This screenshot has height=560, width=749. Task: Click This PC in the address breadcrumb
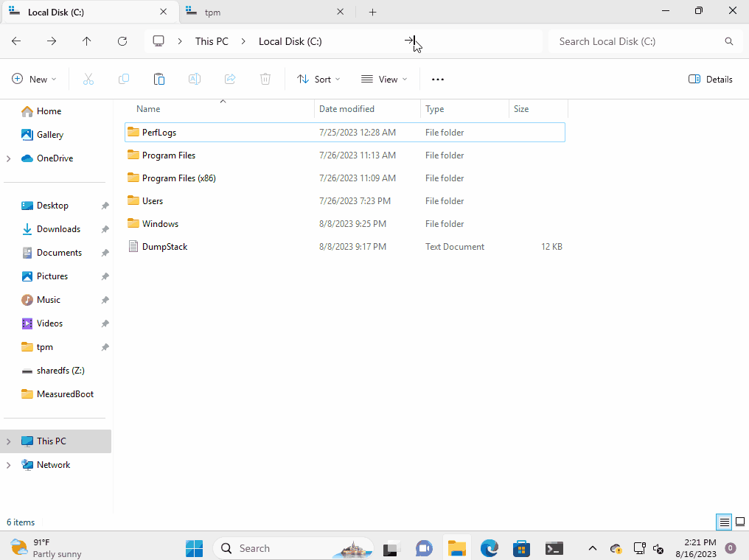click(212, 41)
